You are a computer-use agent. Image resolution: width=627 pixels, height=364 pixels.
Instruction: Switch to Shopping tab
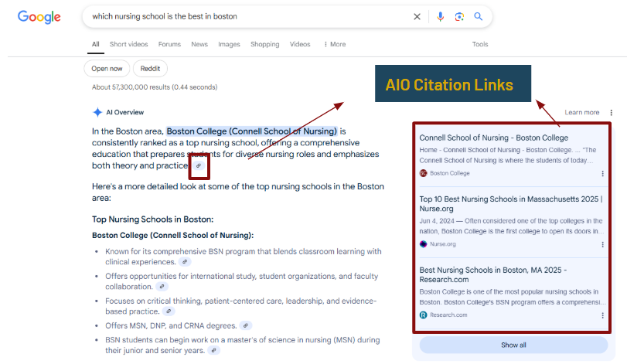264,44
